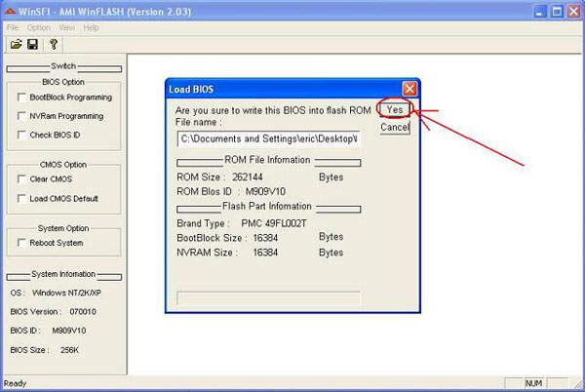Toggle Load CMOS Default checkbox
The height and width of the screenshot is (392, 585).
point(21,198)
